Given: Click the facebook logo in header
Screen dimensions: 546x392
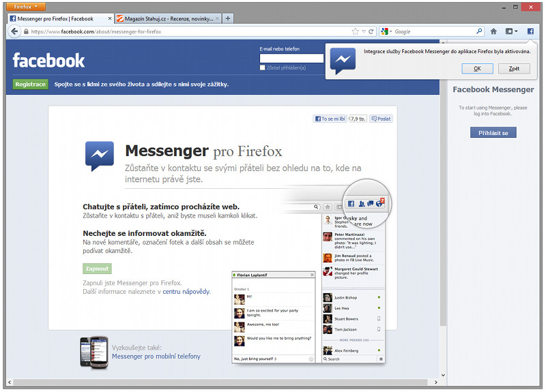Looking at the screenshot, I should coord(48,61).
